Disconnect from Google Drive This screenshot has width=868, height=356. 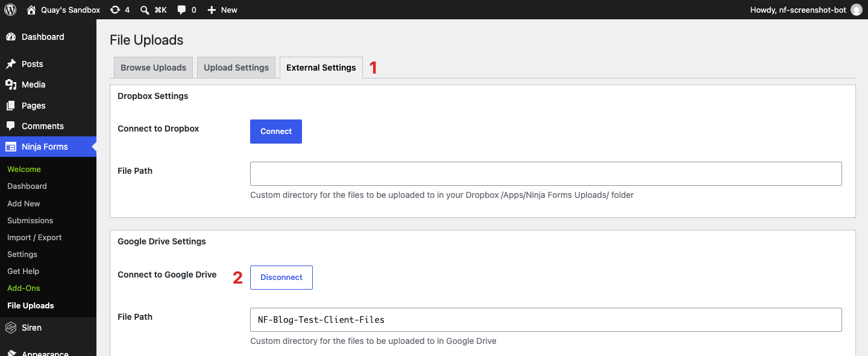coord(281,278)
